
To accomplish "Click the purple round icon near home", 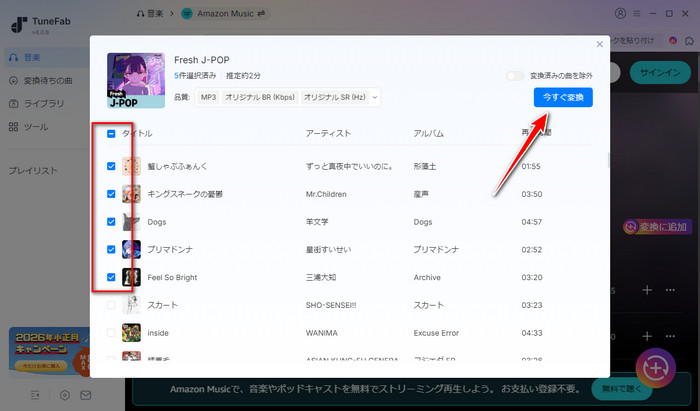I will (x=673, y=41).
